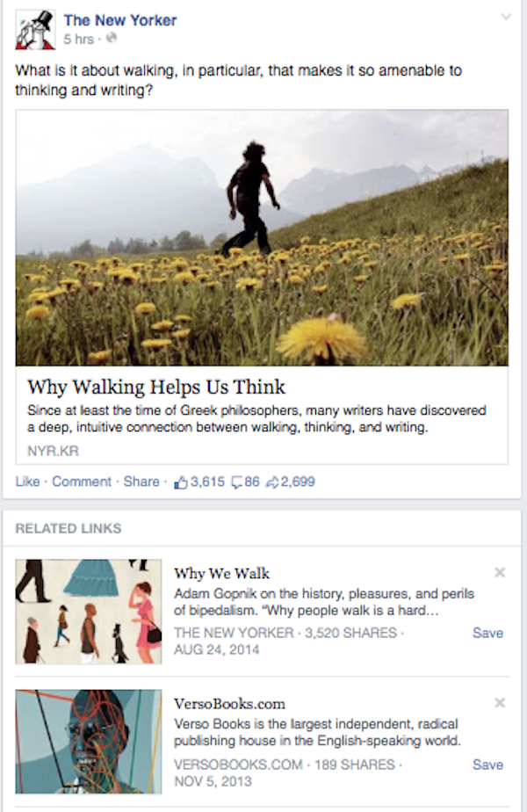The width and height of the screenshot is (527, 812).
Task: Open The New Yorker profile picture
Action: [x=35, y=30]
